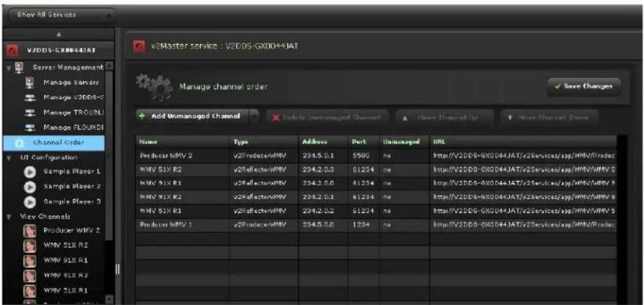
Task: Collapse the View Channels section
Action: coord(9,217)
